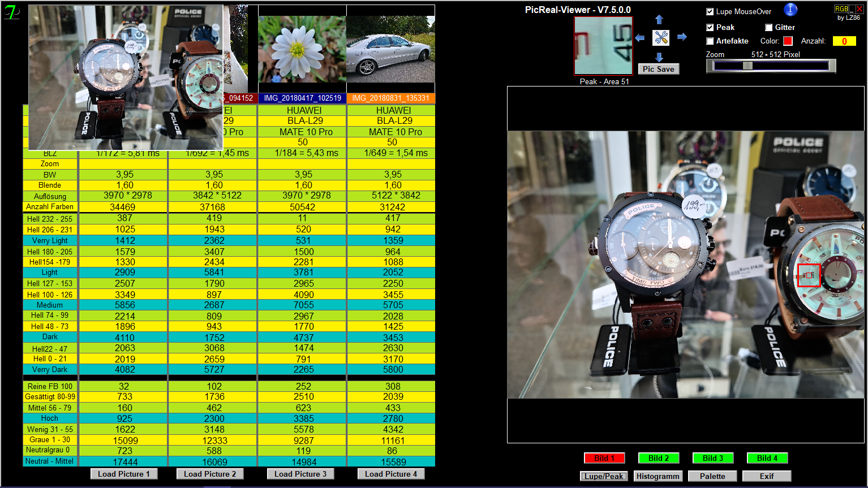This screenshot has height=488, width=868.
Task: Click the Neutral - Mittel row label
Action: tap(50, 461)
